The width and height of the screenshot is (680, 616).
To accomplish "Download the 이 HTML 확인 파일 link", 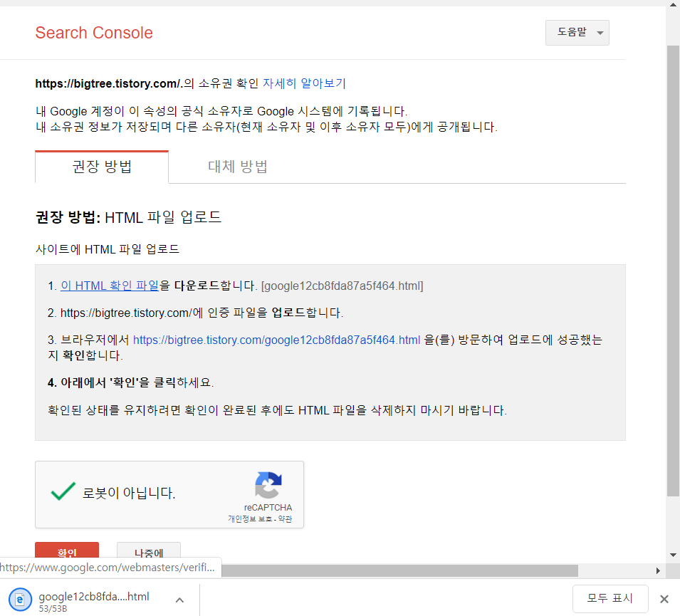I will pyautogui.click(x=109, y=286).
